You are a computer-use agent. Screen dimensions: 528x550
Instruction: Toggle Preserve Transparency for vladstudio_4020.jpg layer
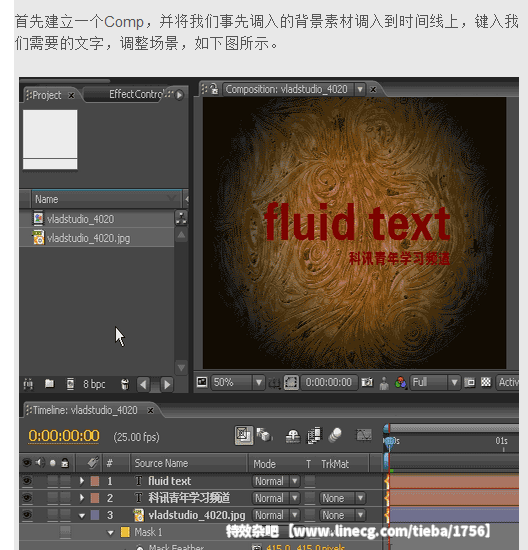(x=309, y=515)
